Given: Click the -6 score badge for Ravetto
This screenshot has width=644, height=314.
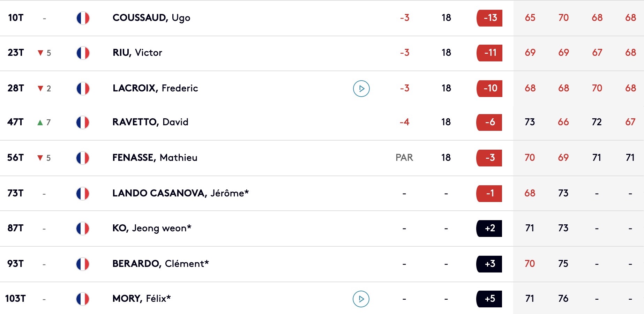Looking at the screenshot, I should (489, 122).
